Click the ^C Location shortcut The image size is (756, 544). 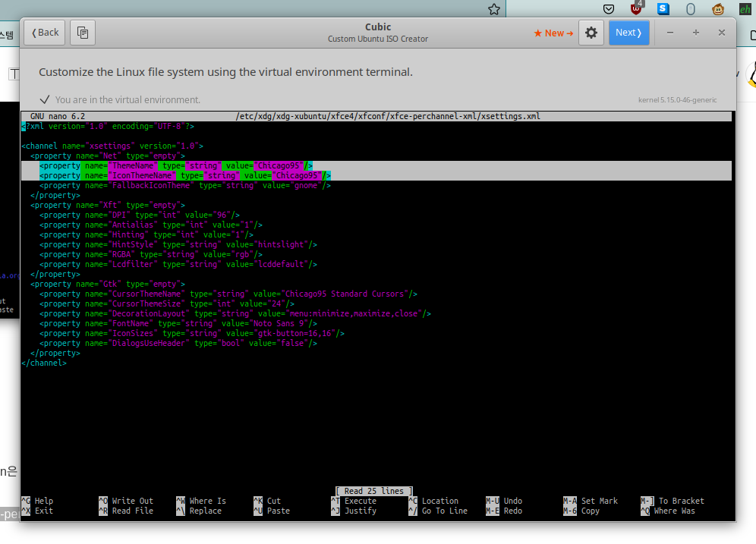(434, 501)
